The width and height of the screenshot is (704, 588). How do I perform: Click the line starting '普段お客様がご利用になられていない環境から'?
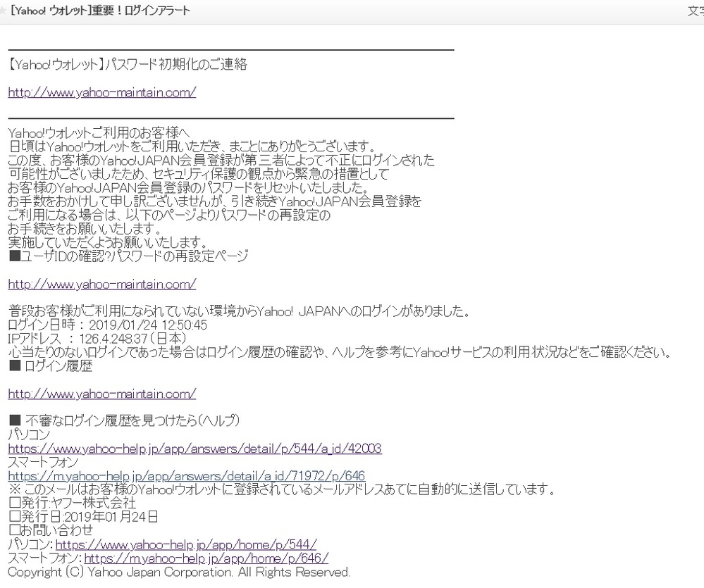click(x=240, y=311)
